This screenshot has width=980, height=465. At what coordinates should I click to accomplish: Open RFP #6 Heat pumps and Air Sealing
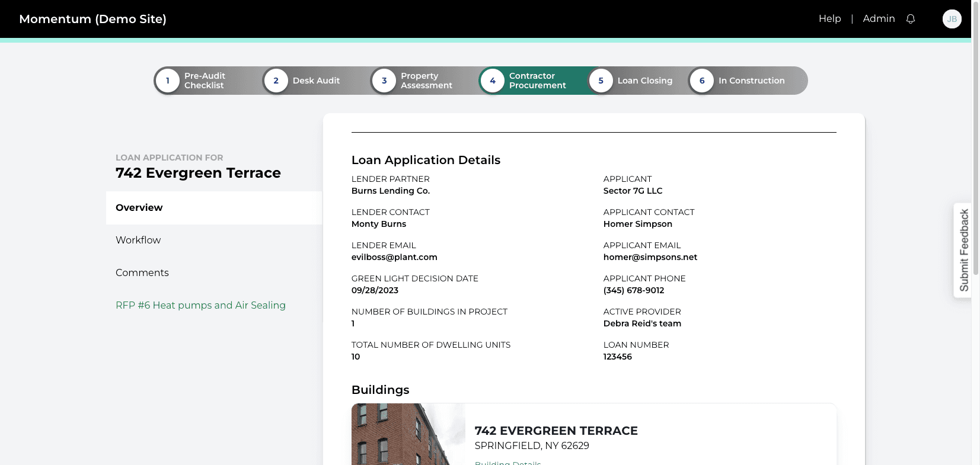click(200, 305)
